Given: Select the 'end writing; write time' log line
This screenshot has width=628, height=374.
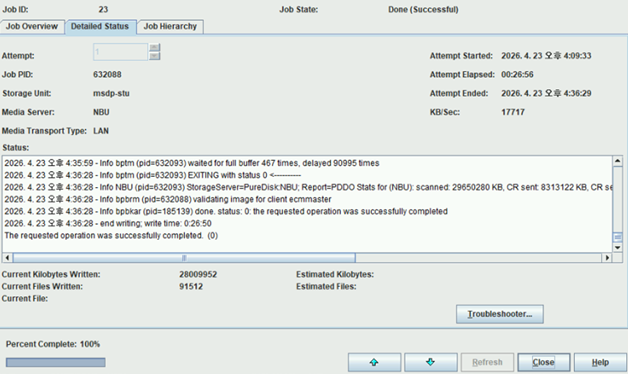Looking at the screenshot, I should [x=108, y=223].
